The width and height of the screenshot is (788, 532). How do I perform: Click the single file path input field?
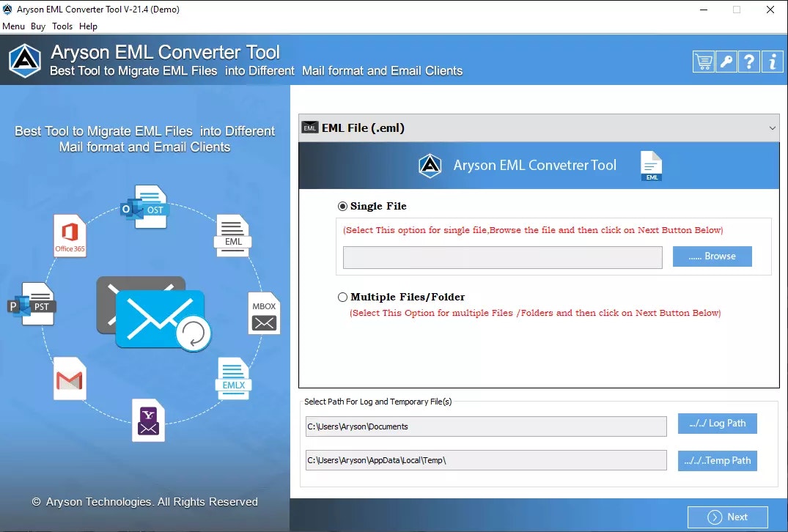coord(503,257)
